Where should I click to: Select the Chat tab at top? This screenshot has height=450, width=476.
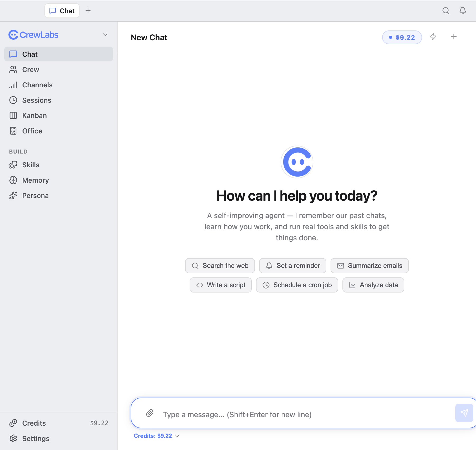click(x=62, y=11)
